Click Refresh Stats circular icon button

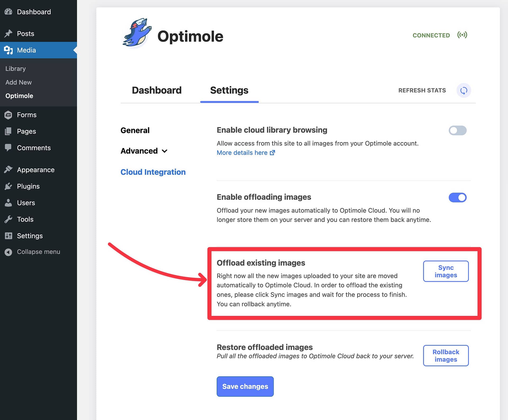click(x=463, y=90)
